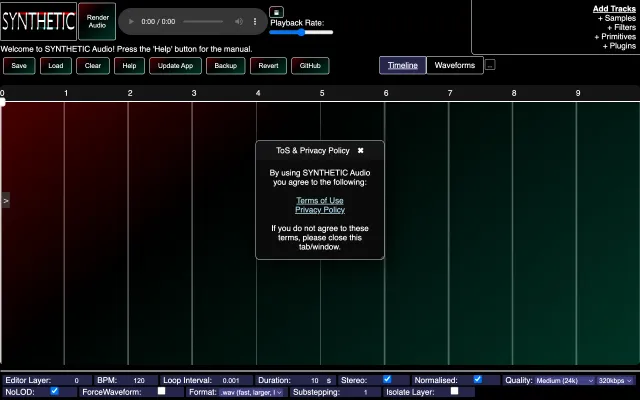Toggle the Stereo checkbox

387,379
